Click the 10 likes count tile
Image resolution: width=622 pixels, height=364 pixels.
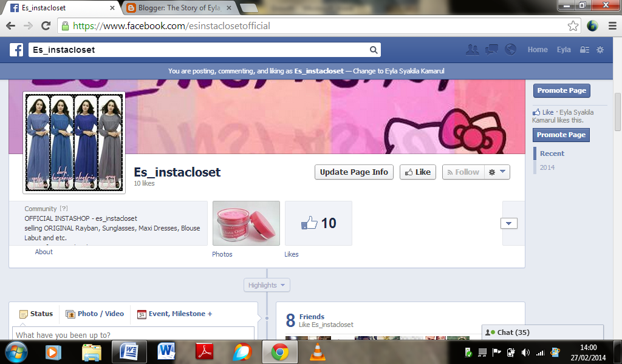click(318, 223)
